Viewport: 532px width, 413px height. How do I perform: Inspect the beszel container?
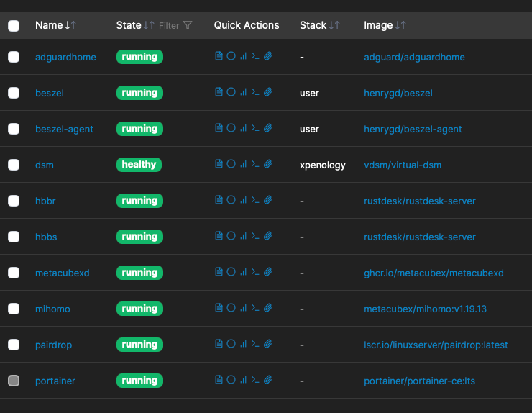coord(231,93)
